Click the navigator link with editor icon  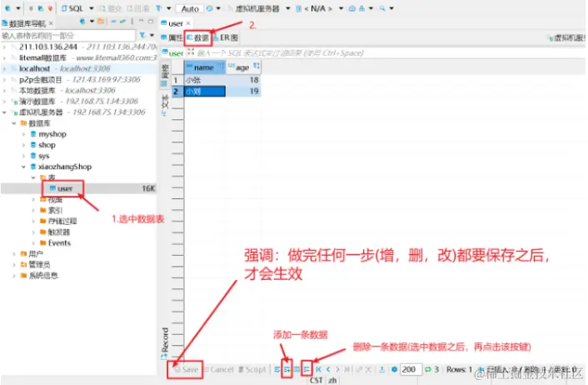click(122, 22)
